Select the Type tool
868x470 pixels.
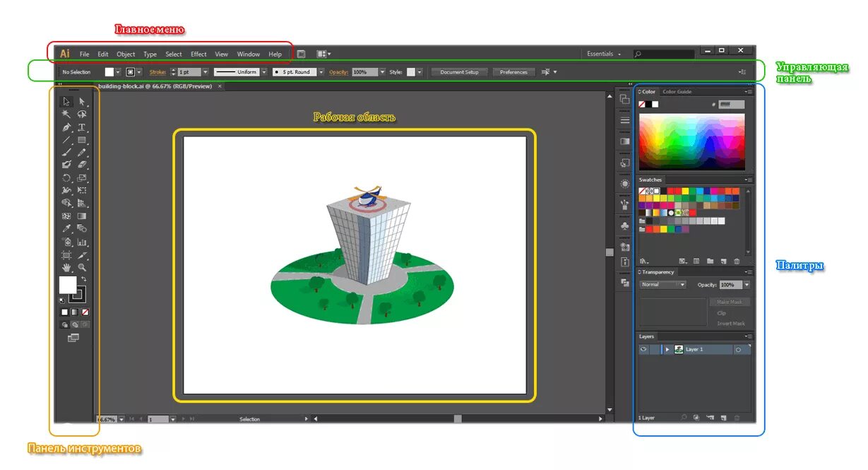click(x=82, y=127)
